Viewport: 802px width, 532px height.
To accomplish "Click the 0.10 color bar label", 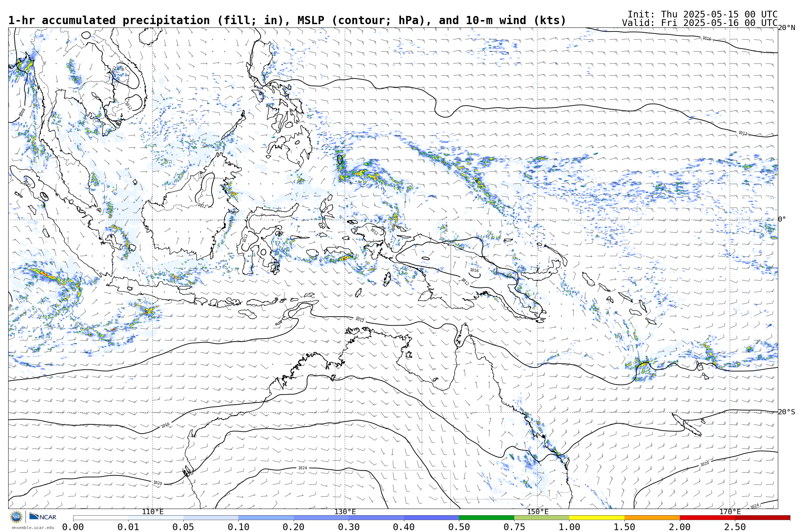I will tap(238, 527).
